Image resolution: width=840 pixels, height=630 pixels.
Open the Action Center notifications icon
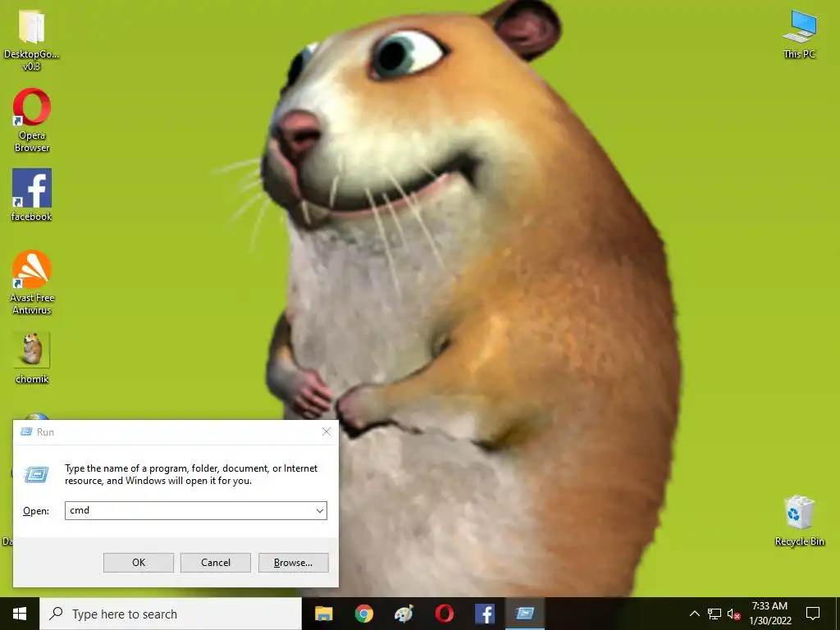click(x=813, y=614)
